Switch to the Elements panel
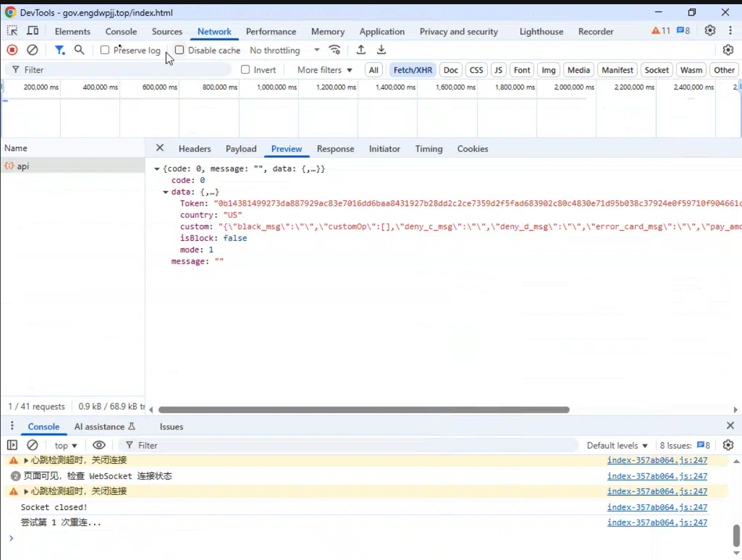 (x=72, y=31)
